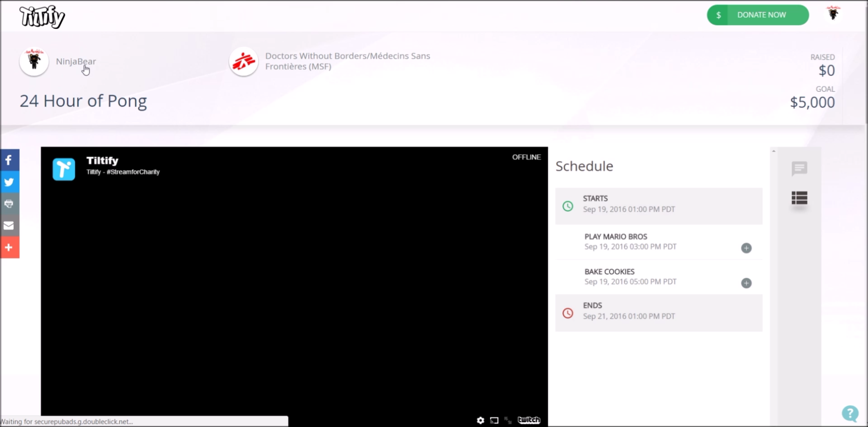The height and width of the screenshot is (427, 868).
Task: Open the NinjaBear profile link
Action: (x=76, y=61)
